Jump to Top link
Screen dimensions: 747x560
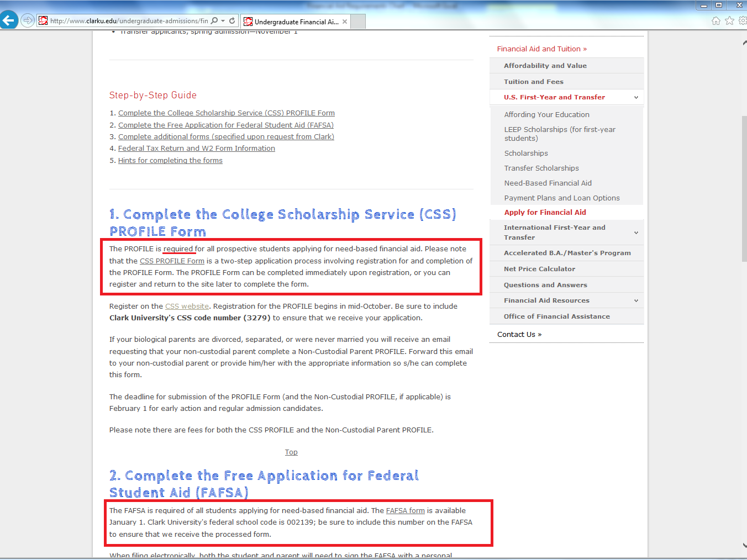(291, 452)
